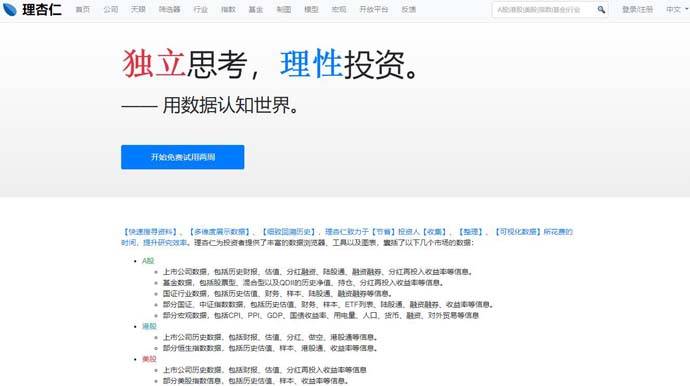Click the 【多维度展示数据】 link
Image resolution: width=690 pixels, height=386 pixels.
coord(220,232)
